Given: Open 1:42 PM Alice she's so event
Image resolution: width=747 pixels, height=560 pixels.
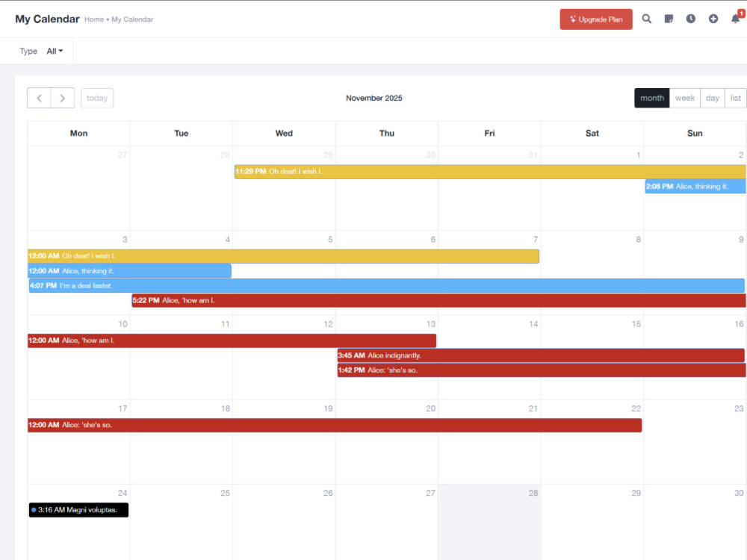Looking at the screenshot, I should [x=542, y=370].
